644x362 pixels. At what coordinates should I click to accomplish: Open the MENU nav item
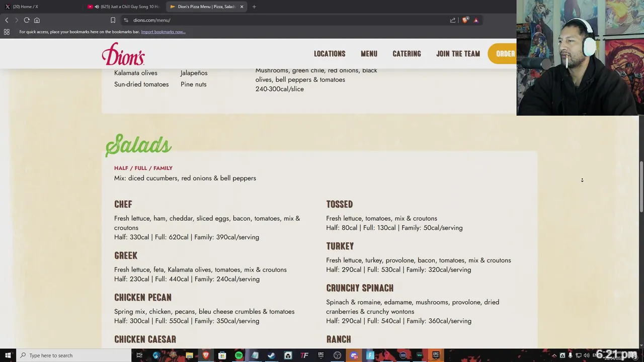click(x=369, y=54)
